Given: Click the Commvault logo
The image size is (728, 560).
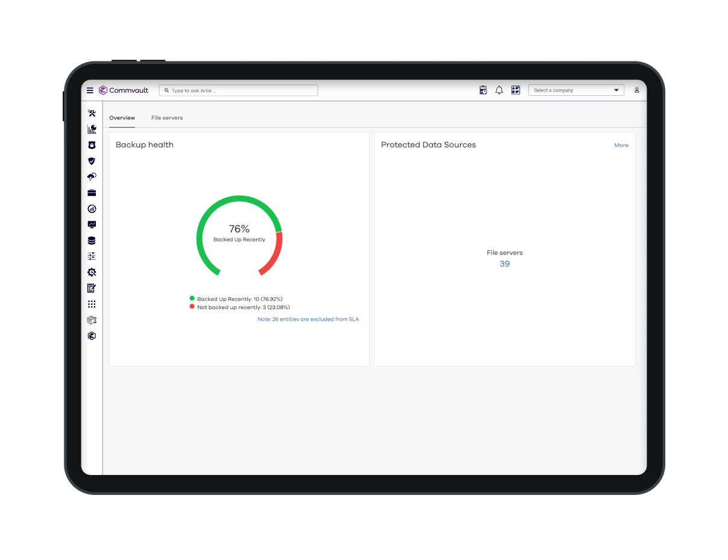Looking at the screenshot, I should point(124,90).
